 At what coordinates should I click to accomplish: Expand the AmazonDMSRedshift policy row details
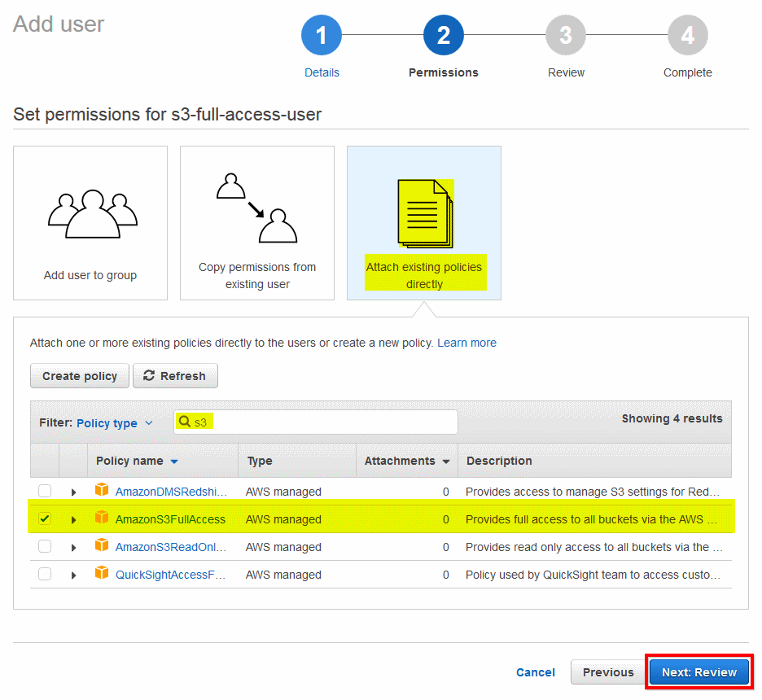73,492
